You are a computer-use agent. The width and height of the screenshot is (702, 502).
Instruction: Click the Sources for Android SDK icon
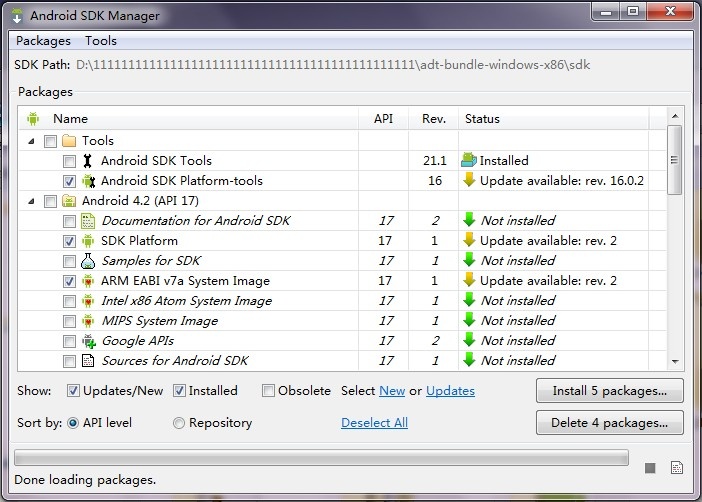tap(88, 361)
